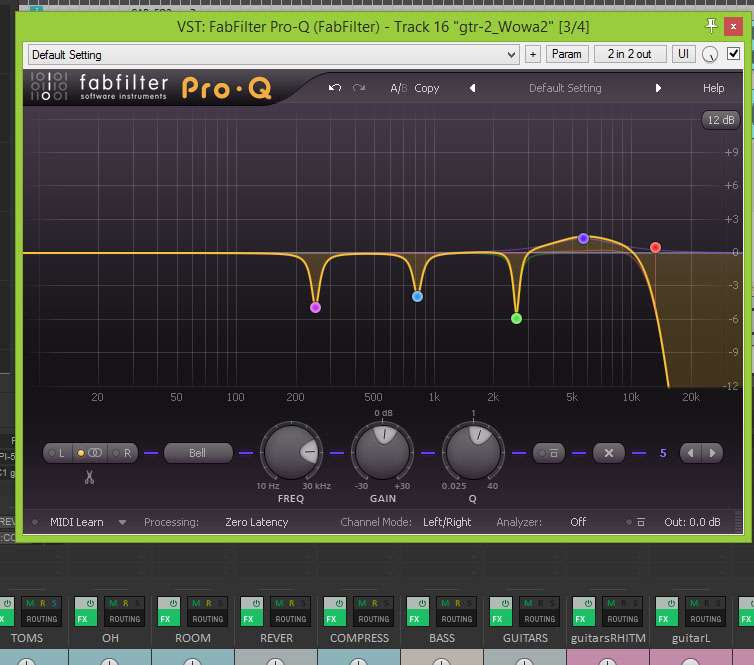
Task: Open FX on OH track
Action: point(86,619)
